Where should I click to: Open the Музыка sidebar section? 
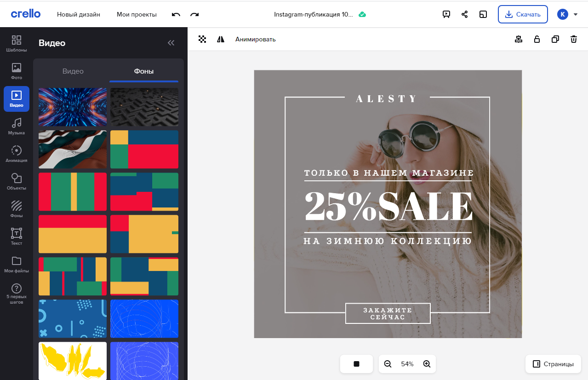click(17, 126)
